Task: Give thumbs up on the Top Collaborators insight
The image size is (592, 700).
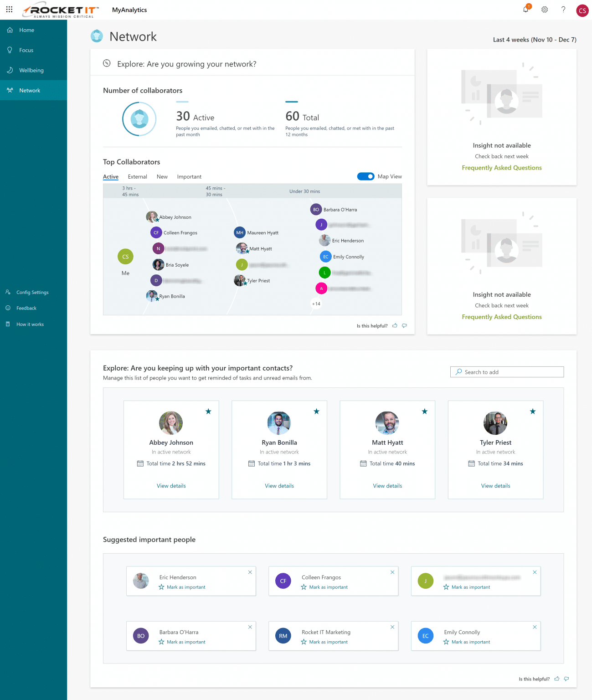Action: tap(395, 325)
